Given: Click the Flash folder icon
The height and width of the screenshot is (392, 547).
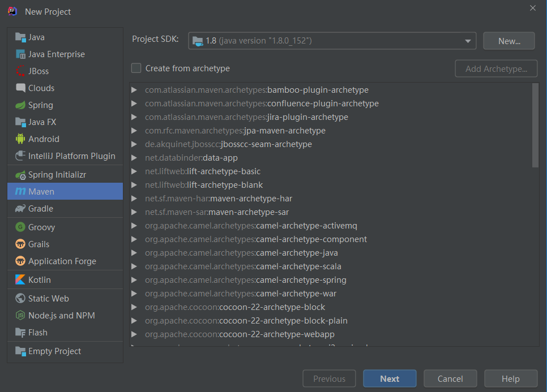Looking at the screenshot, I should (x=20, y=333).
